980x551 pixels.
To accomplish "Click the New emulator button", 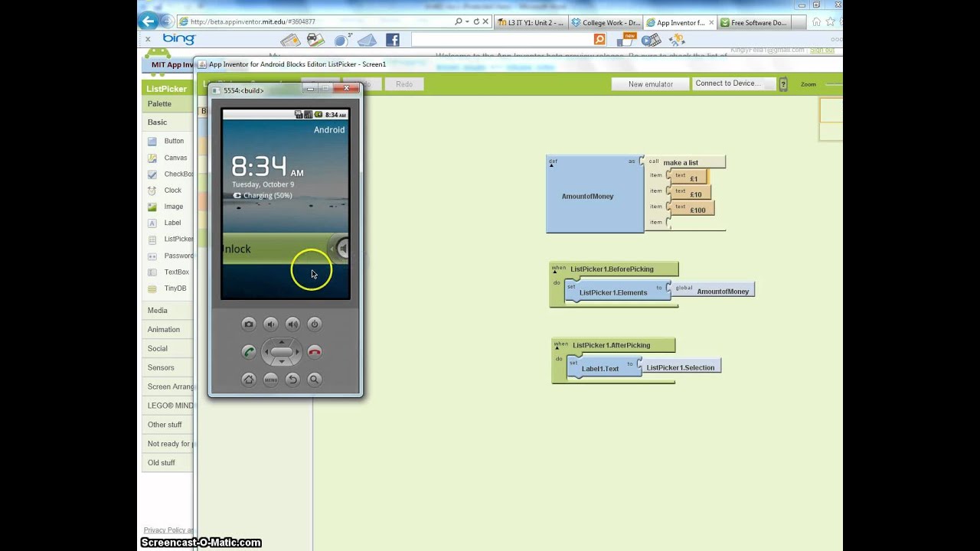I will pos(651,84).
